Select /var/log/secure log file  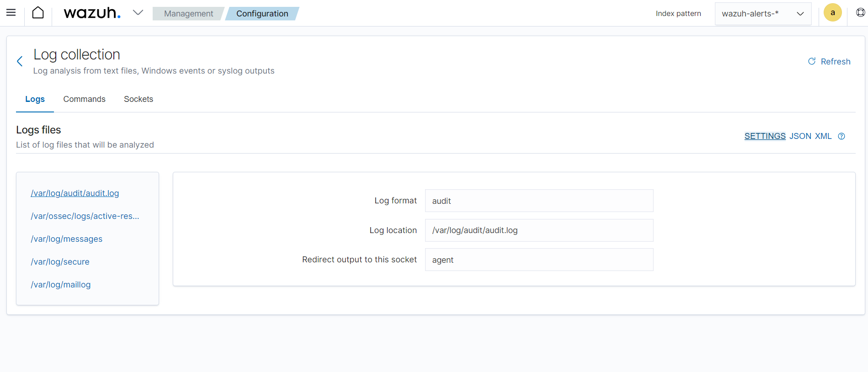point(60,262)
